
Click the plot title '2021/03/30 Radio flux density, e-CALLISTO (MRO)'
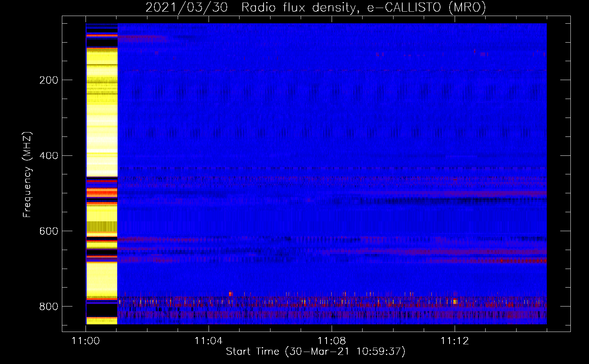316,7
